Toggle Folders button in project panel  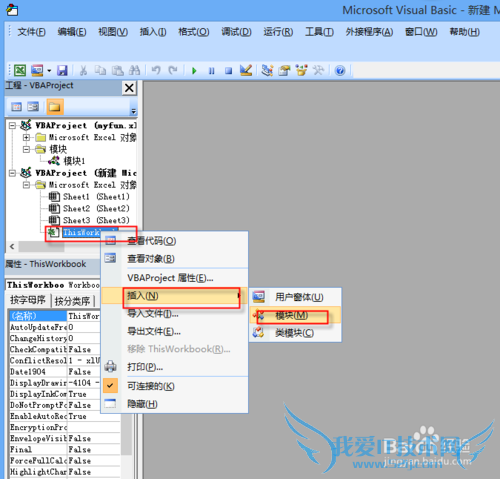pos(55,107)
